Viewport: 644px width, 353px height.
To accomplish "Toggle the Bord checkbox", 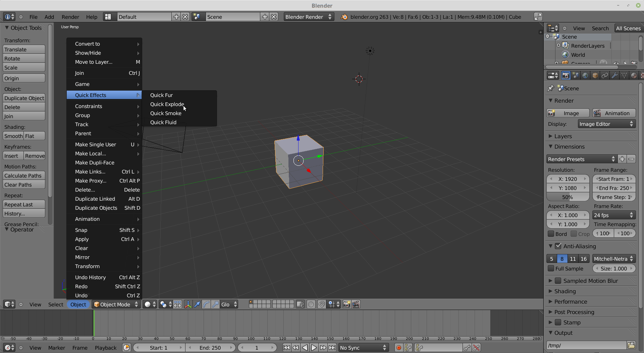I will 551,234.
